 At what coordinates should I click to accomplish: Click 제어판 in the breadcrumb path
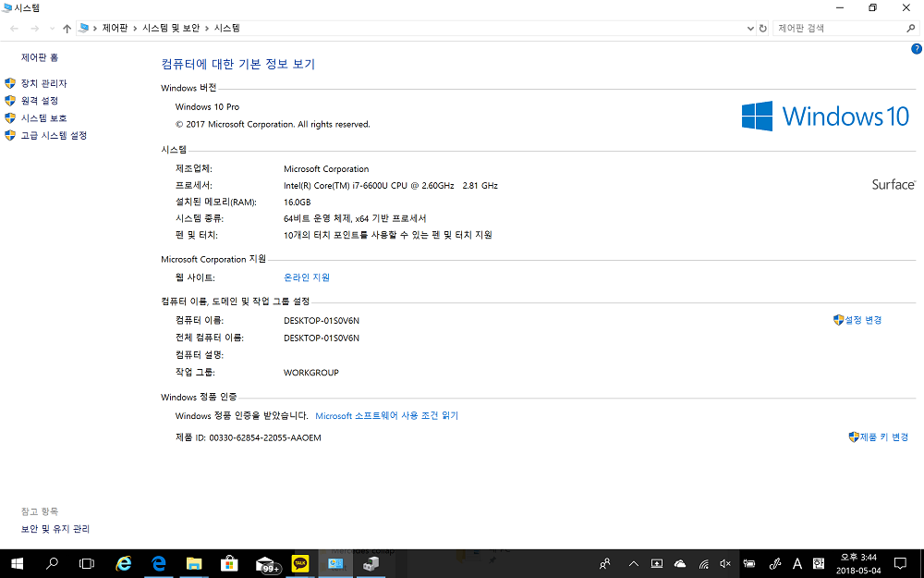pos(115,29)
